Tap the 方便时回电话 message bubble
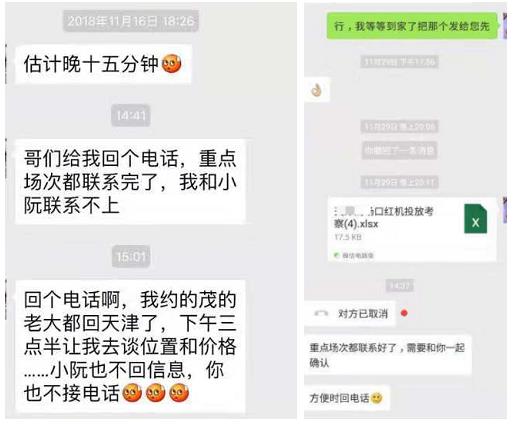515x425 pixels. [x=347, y=398]
